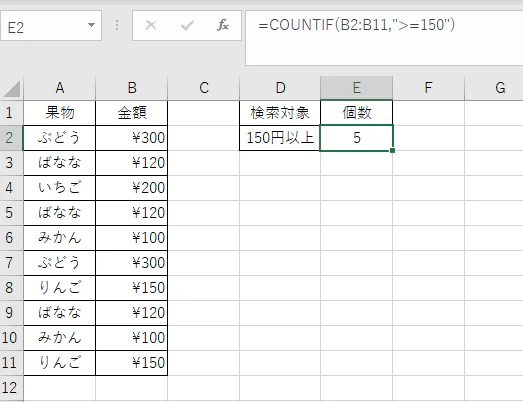The image size is (523, 402).
Task: Select row 11 header
Action: pyautogui.click(x=12, y=363)
